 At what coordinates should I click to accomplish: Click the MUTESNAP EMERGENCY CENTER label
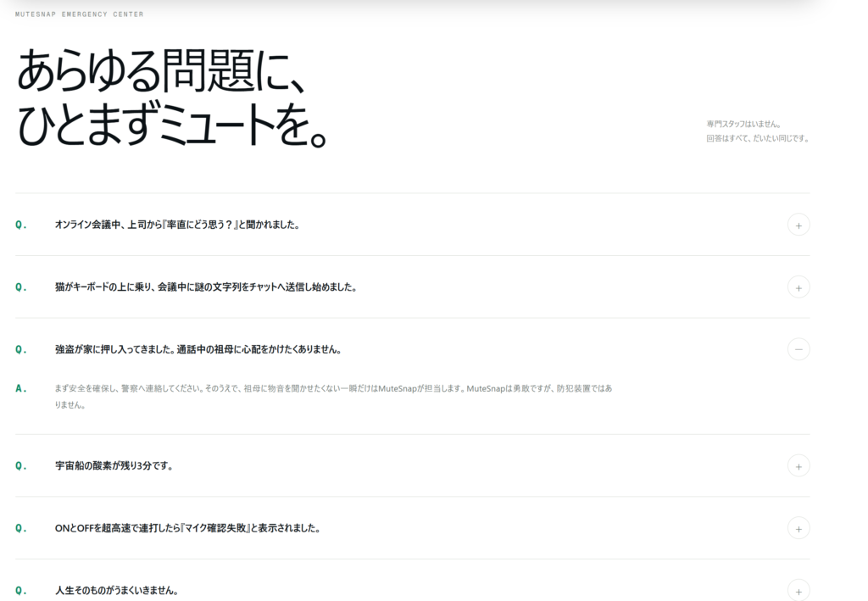point(79,14)
